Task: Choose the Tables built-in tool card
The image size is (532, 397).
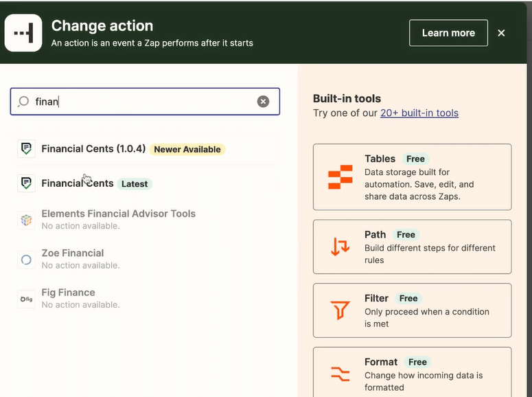Action: click(413, 177)
